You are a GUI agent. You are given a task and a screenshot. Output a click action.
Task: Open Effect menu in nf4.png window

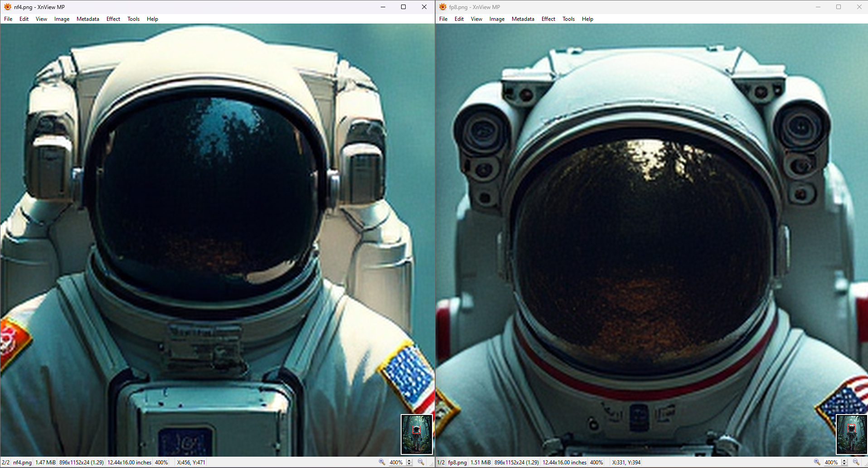point(113,19)
